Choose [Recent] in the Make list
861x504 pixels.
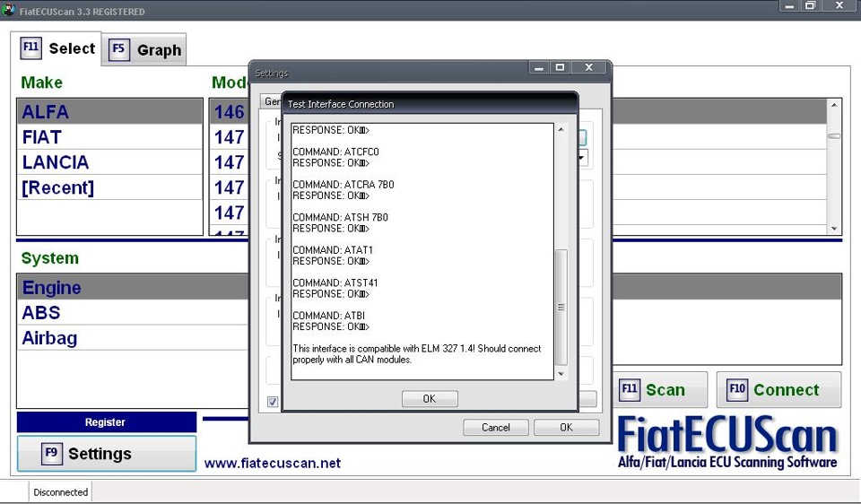(x=109, y=187)
